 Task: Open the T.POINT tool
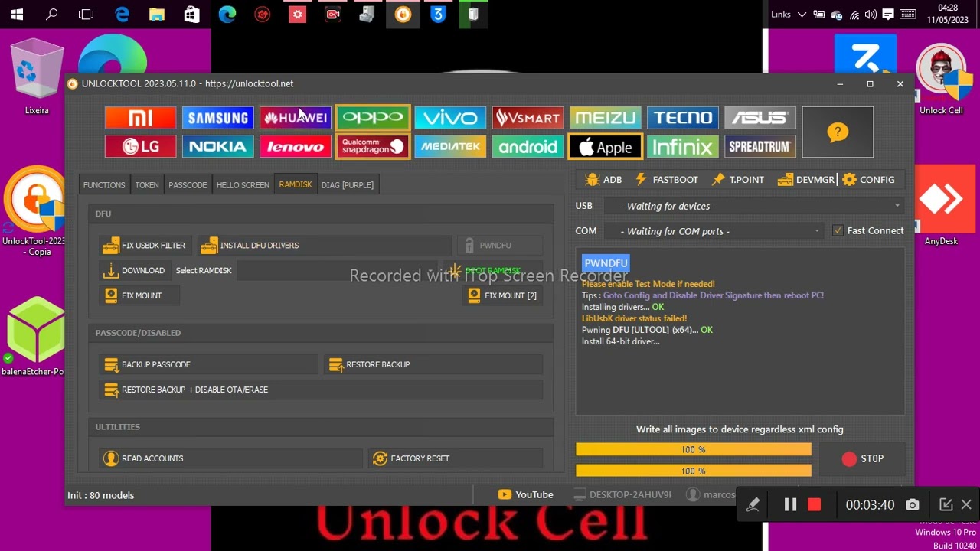[x=737, y=180]
